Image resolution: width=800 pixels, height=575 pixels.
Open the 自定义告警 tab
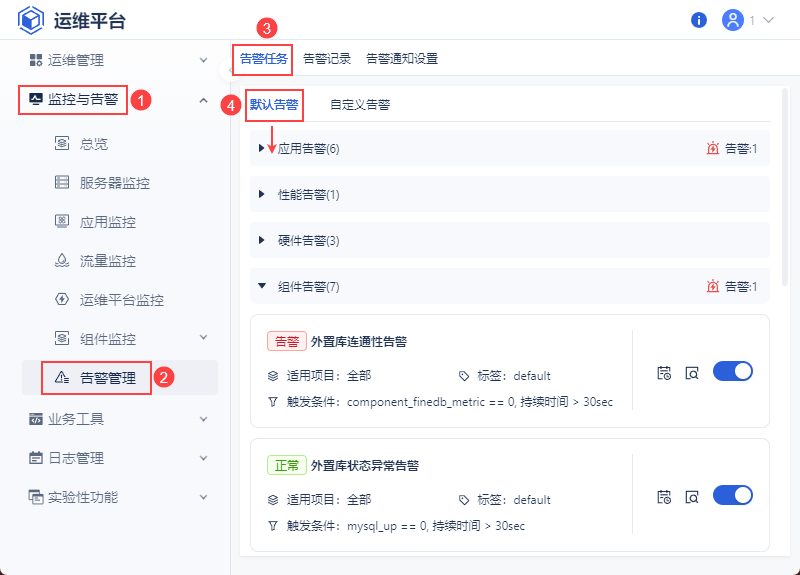click(360, 104)
